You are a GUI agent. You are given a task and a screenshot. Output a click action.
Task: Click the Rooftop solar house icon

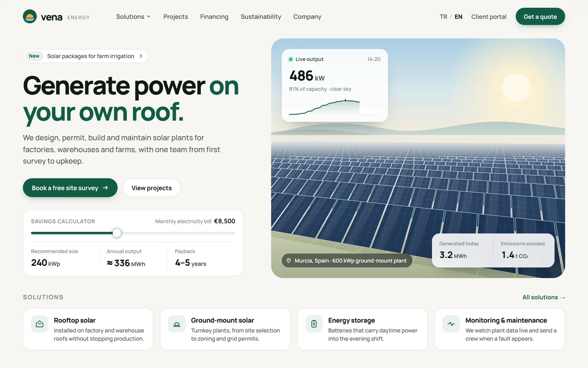tap(40, 324)
